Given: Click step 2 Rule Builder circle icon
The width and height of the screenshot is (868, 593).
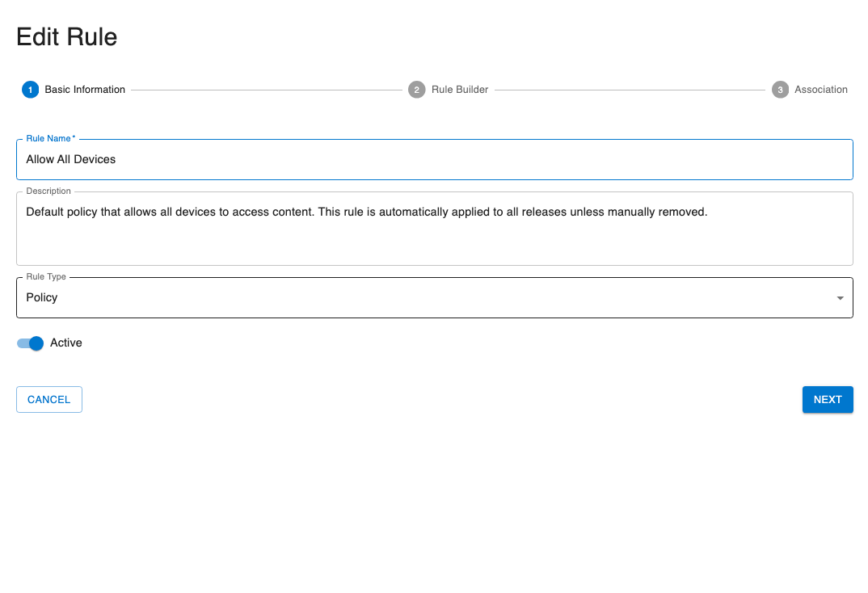Looking at the screenshot, I should click(417, 90).
